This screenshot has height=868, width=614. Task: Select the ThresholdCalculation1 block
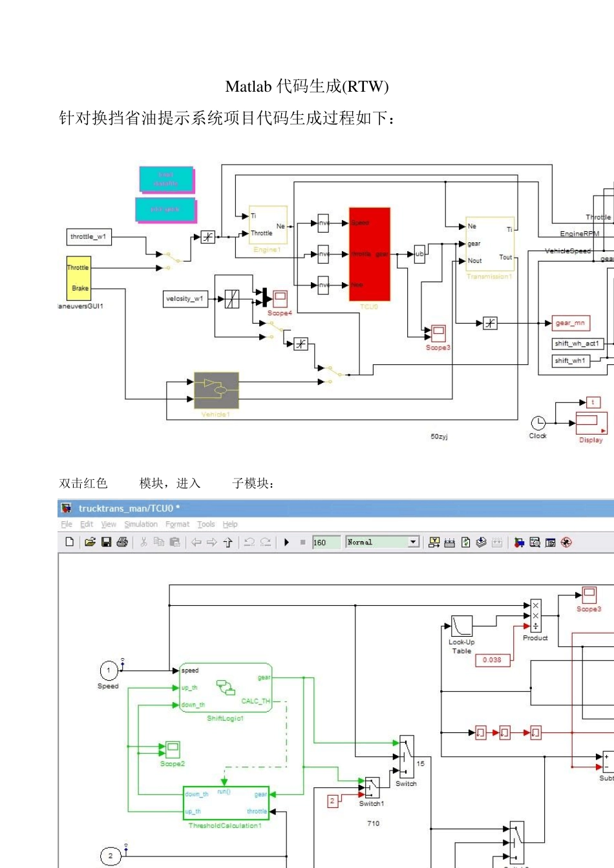pos(226,803)
